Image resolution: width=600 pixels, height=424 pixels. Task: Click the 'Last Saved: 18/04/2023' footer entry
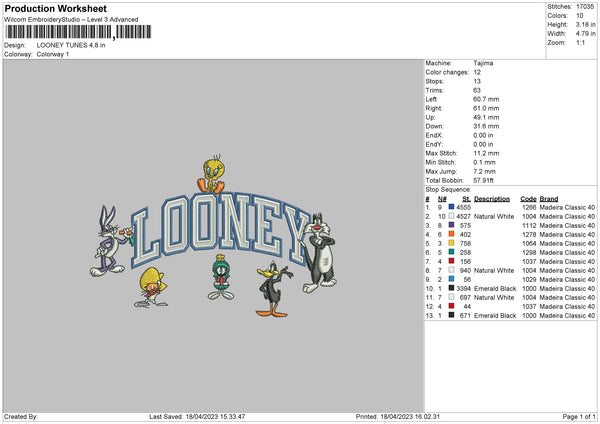click(x=197, y=416)
